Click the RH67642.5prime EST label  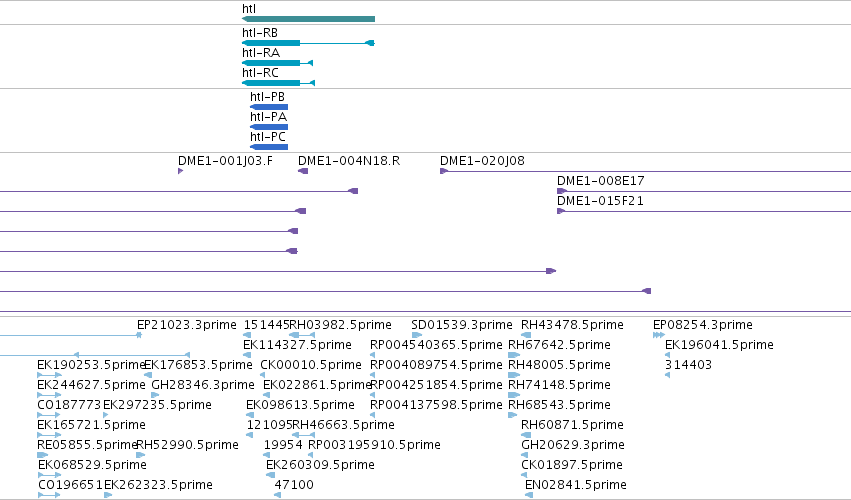tap(560, 345)
